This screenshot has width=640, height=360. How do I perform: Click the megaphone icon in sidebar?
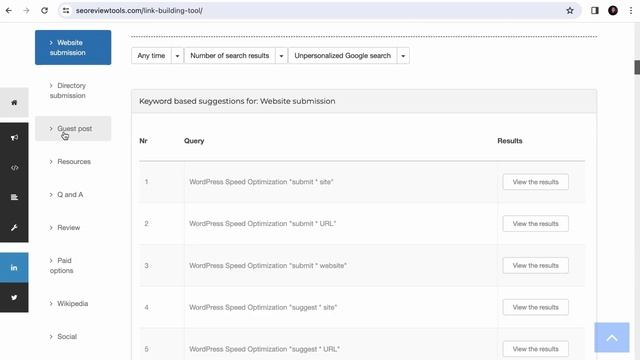pos(14,138)
